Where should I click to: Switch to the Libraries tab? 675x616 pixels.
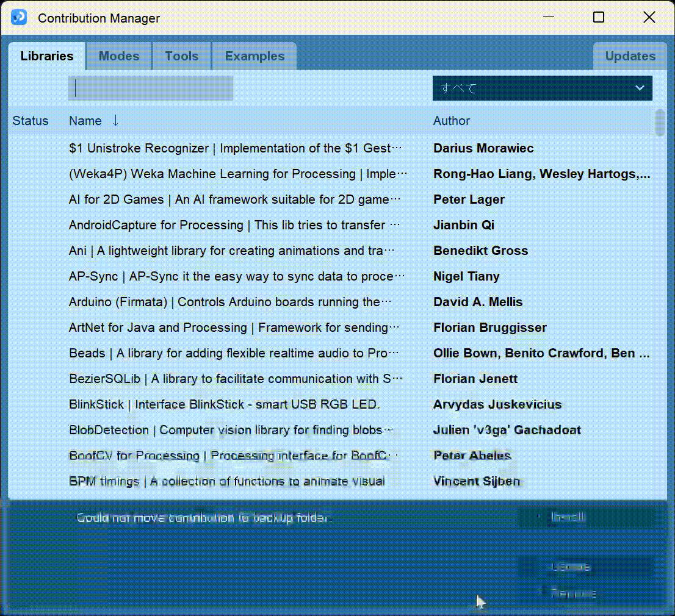[x=47, y=56]
